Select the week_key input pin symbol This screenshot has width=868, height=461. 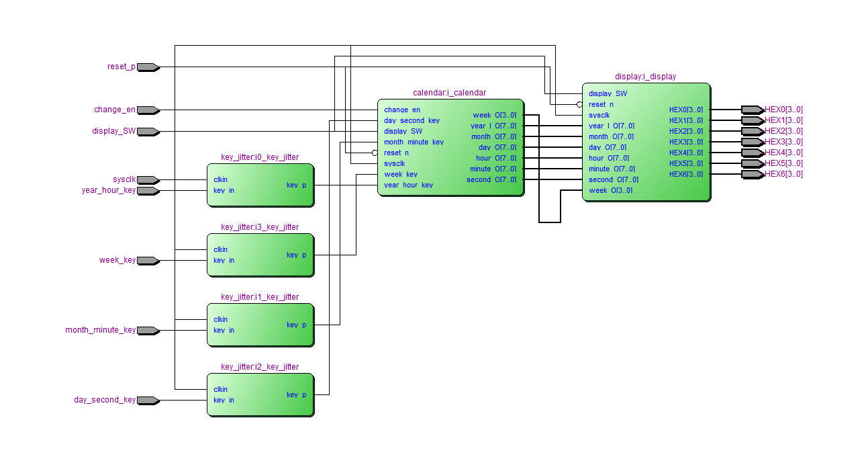(x=148, y=260)
